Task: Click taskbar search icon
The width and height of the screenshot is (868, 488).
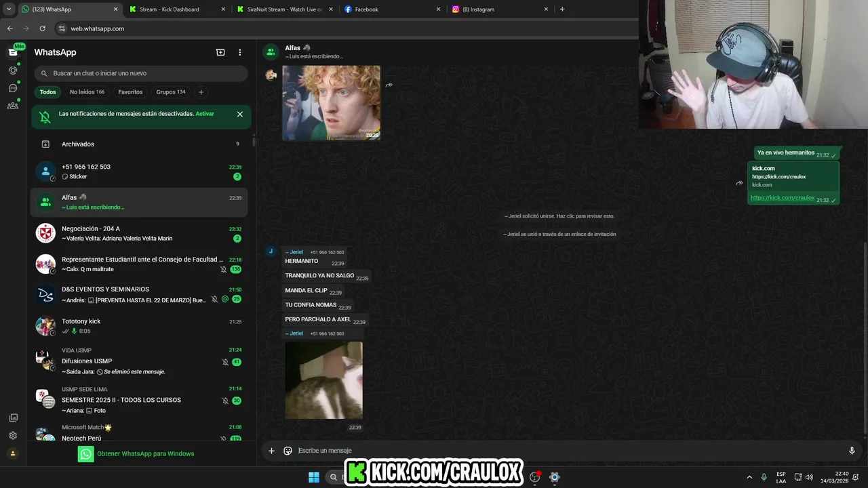Action: coord(334,477)
